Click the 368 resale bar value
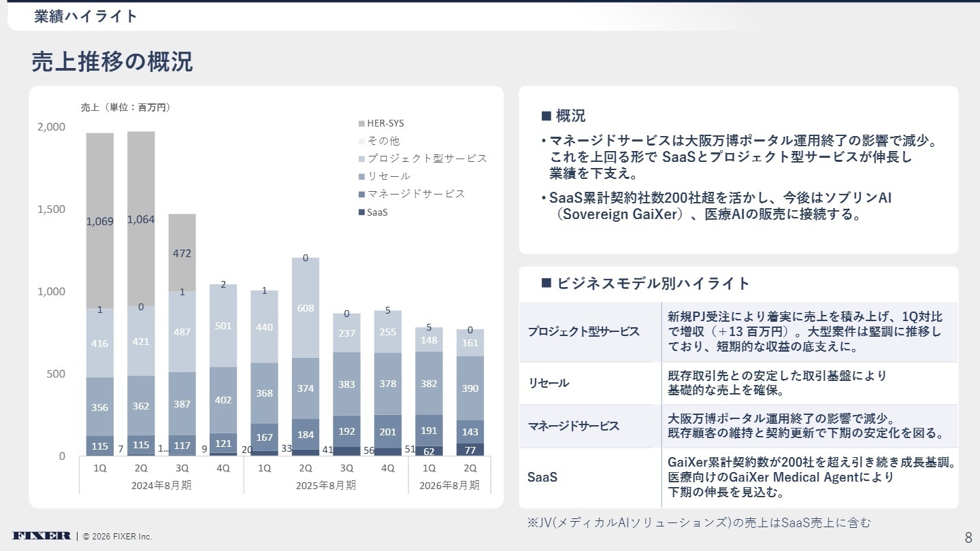Image resolution: width=980 pixels, height=551 pixels. (x=264, y=394)
